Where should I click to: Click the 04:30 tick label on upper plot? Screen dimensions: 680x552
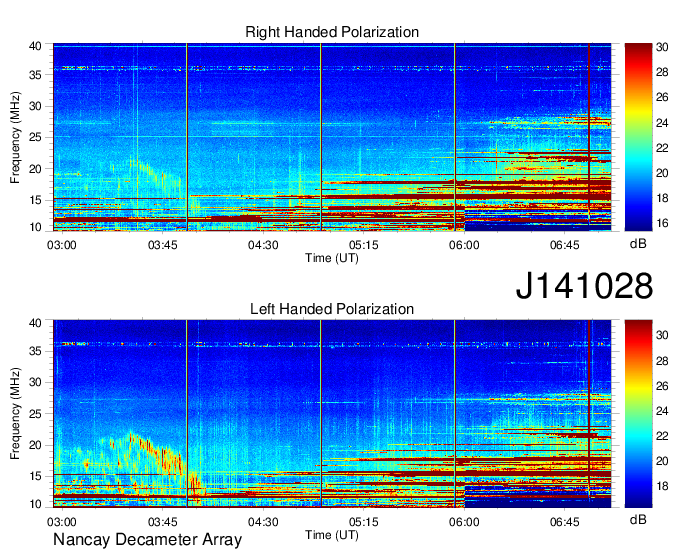pos(263,245)
